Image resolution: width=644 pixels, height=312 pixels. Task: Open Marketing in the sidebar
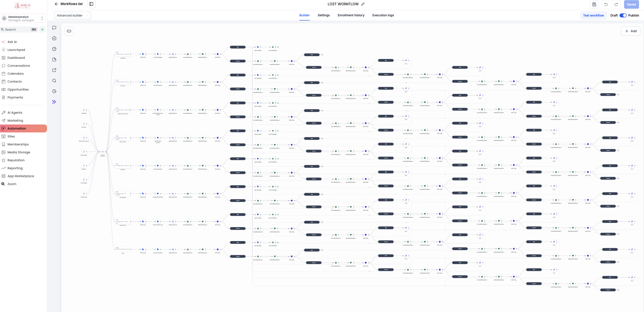(23, 120)
